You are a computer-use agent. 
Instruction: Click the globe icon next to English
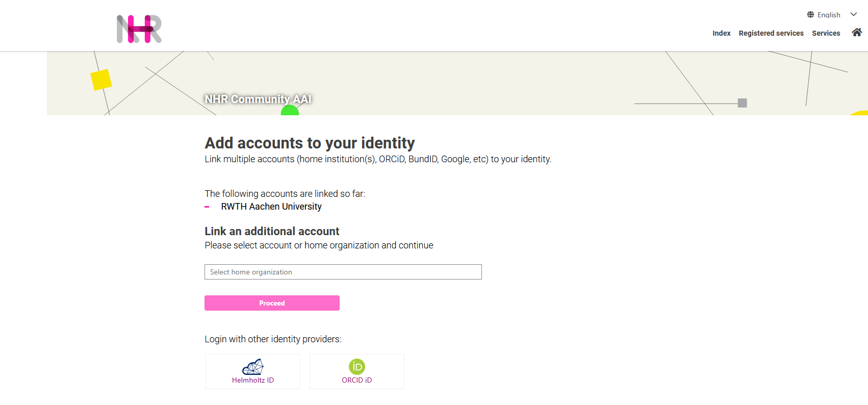click(x=810, y=14)
